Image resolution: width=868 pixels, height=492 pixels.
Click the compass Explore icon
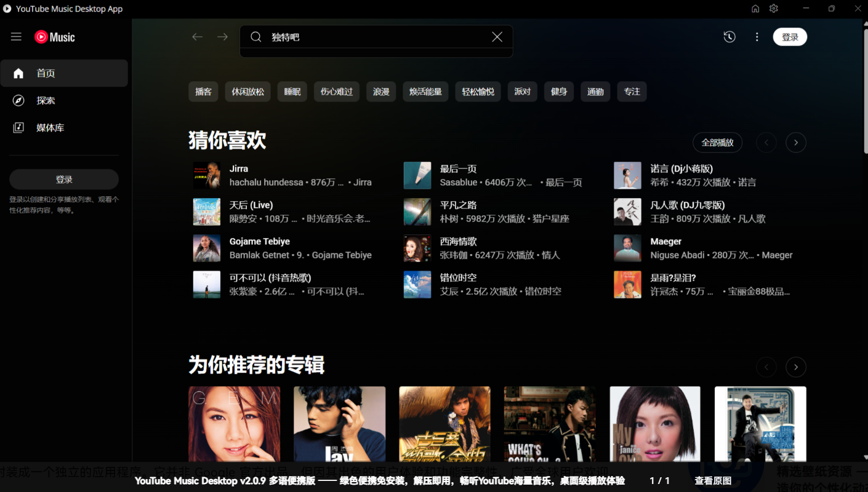[x=18, y=100]
